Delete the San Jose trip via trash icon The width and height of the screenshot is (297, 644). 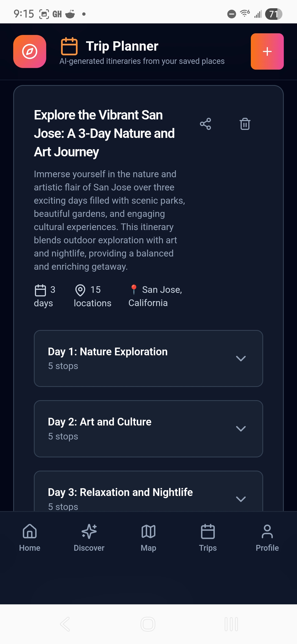pyautogui.click(x=245, y=124)
